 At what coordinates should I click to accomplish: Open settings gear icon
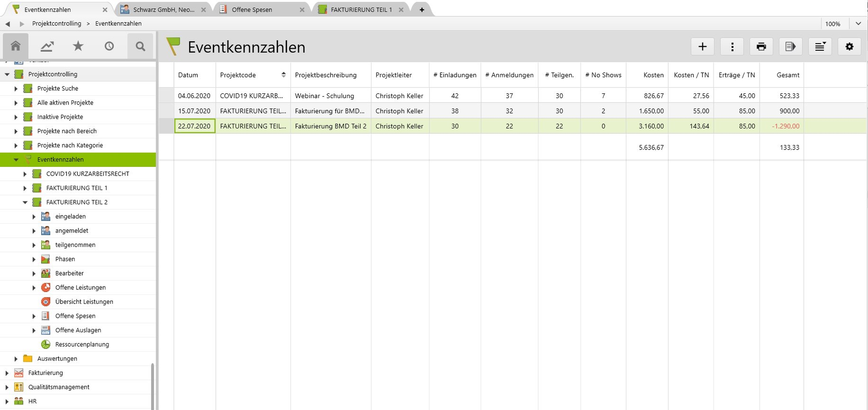[849, 47]
